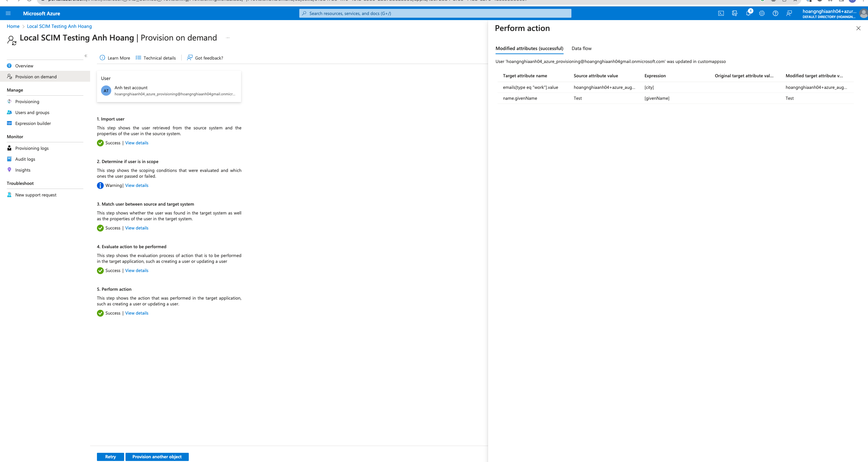Screen dimensions: 868x462
Task: Click the search resources input field
Action: (x=435, y=13)
